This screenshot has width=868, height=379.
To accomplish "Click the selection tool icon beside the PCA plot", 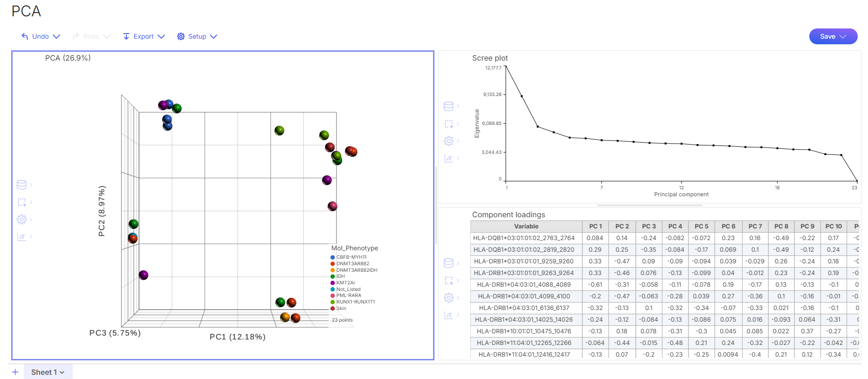I will (21, 202).
